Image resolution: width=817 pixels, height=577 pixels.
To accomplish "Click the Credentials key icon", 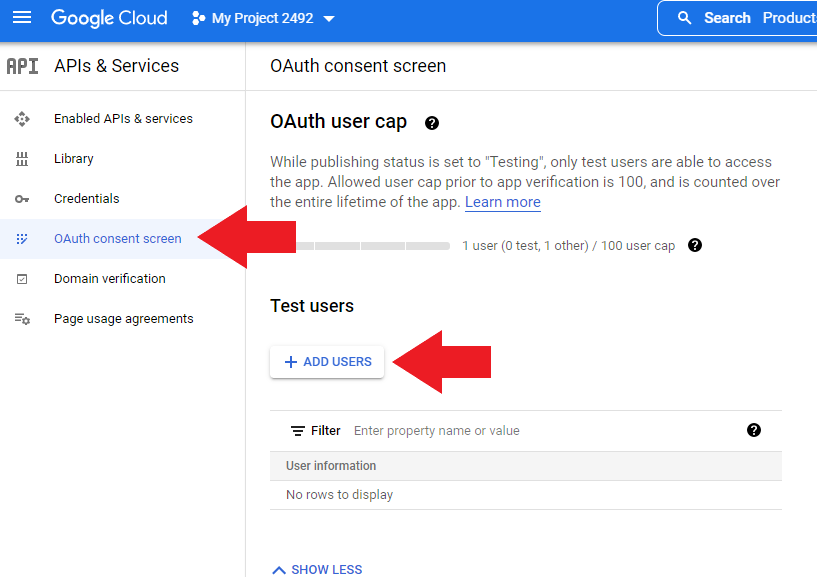I will pyautogui.click(x=22, y=199).
